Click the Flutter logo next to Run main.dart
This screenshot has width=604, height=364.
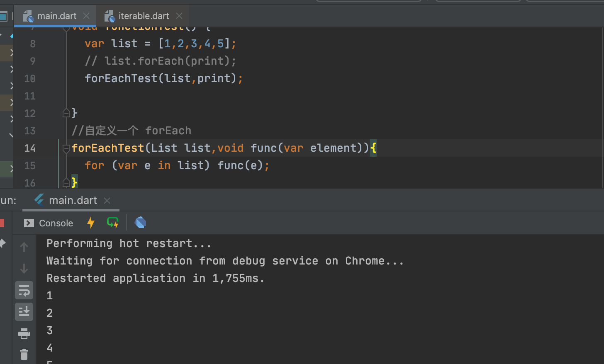[x=39, y=200]
